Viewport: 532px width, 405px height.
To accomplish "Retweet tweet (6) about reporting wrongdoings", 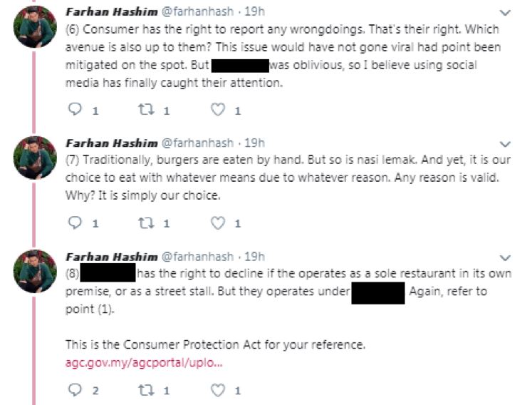I will tap(146, 111).
